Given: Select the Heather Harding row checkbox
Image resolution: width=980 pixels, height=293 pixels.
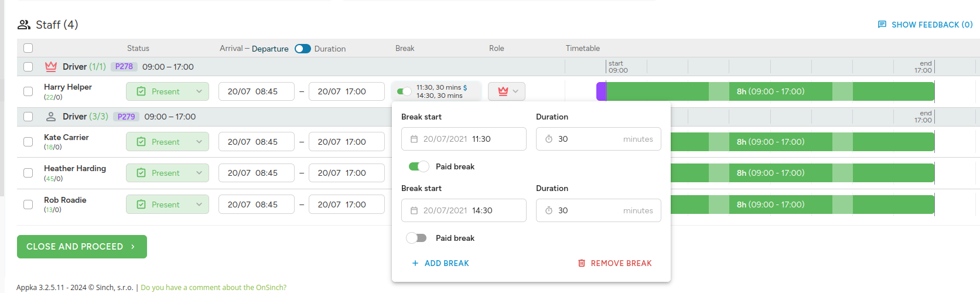Looking at the screenshot, I should point(28,173).
